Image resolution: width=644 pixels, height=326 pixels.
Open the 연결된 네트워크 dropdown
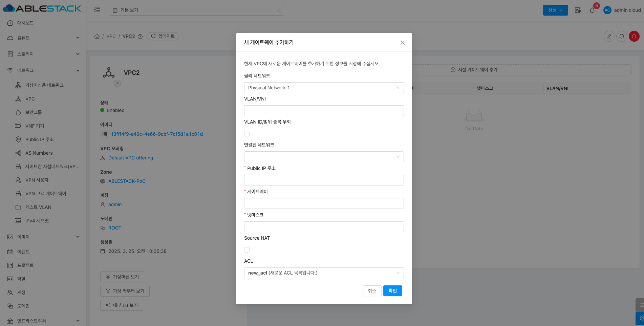(x=324, y=157)
